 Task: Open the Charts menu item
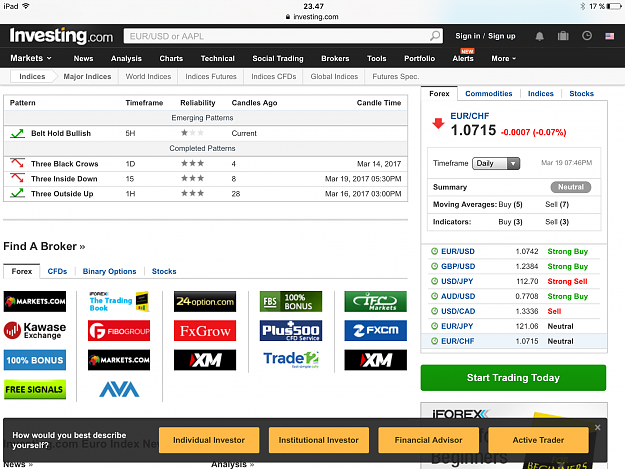171,59
